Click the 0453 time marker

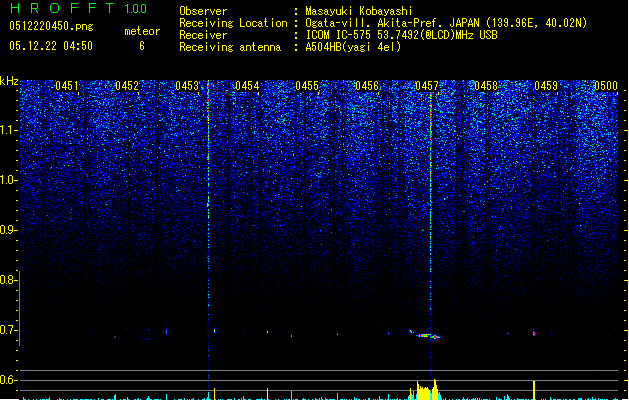[187, 86]
